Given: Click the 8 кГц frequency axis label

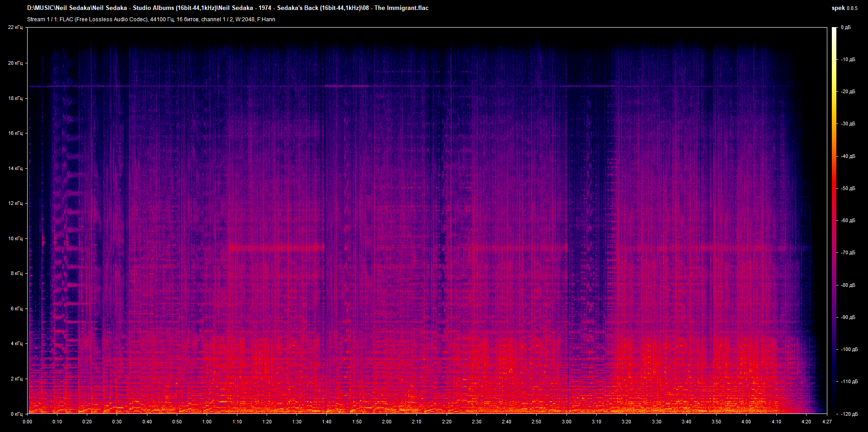Looking at the screenshot, I should tap(16, 273).
